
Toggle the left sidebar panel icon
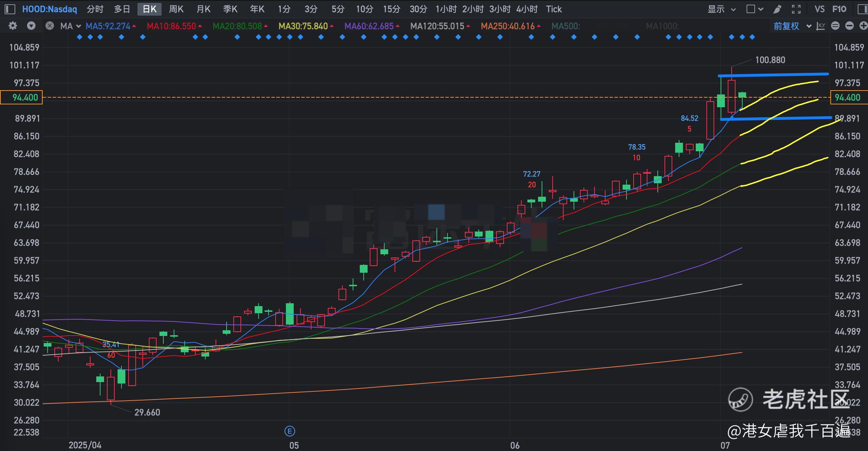[x=10, y=9]
